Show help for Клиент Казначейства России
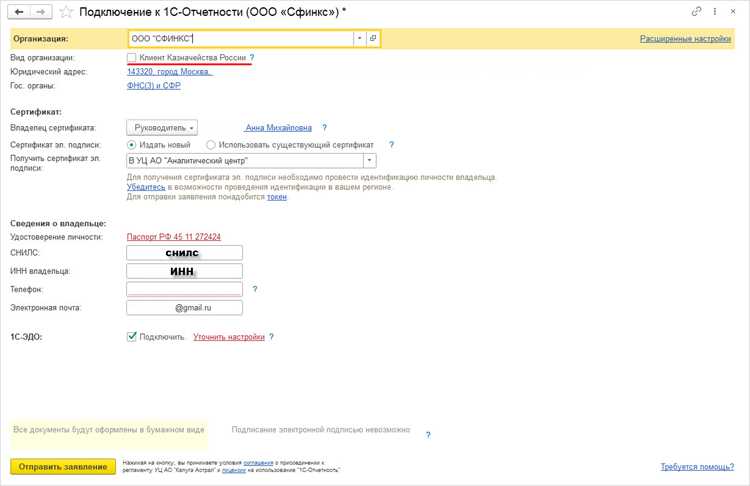750x486 pixels. point(252,57)
